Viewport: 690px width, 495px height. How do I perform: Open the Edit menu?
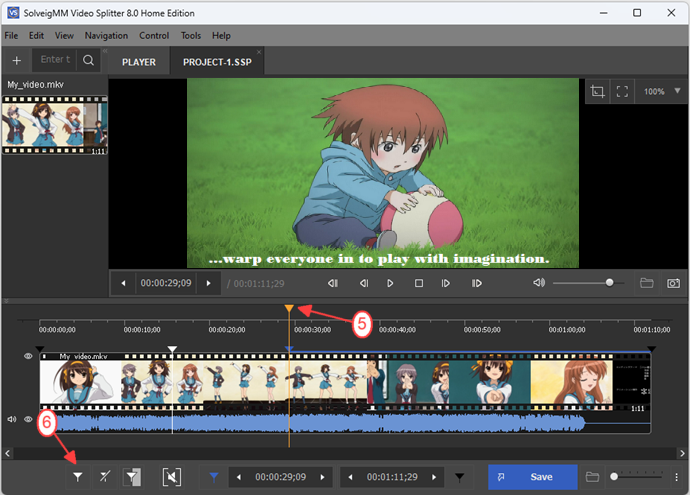36,36
